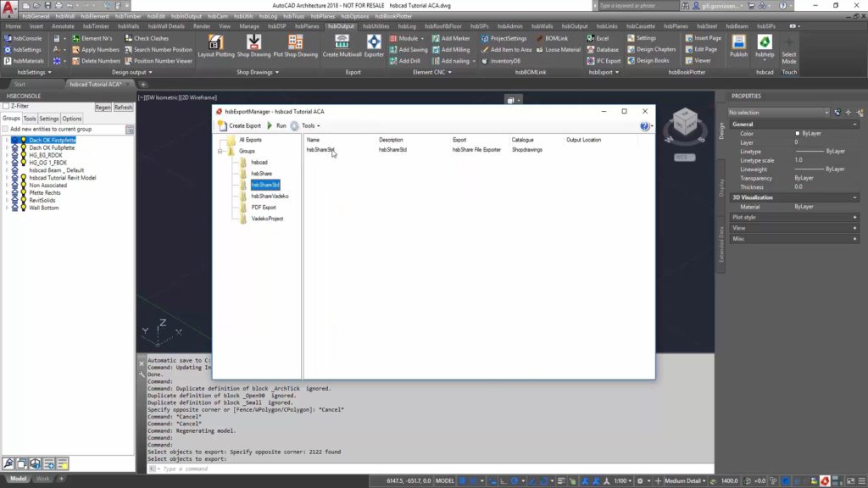
Task: Toggle lightbulb visibility of RevitSolids
Action: tap(23, 200)
